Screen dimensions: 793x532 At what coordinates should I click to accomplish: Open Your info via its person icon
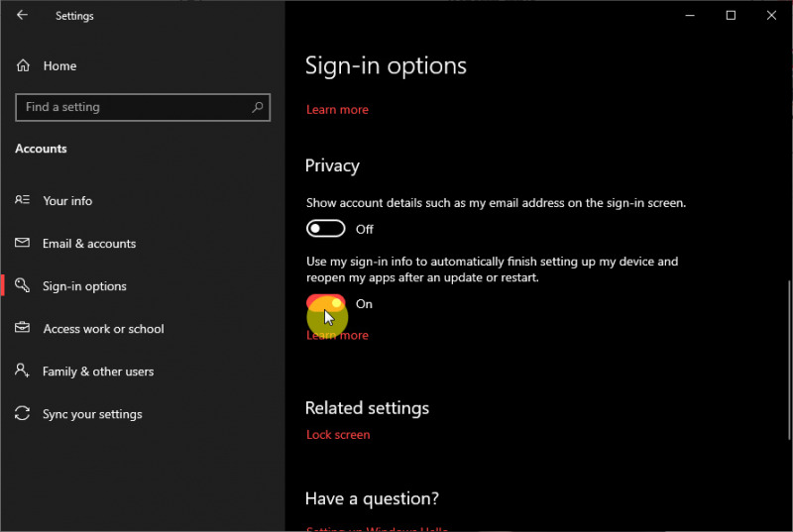23,200
